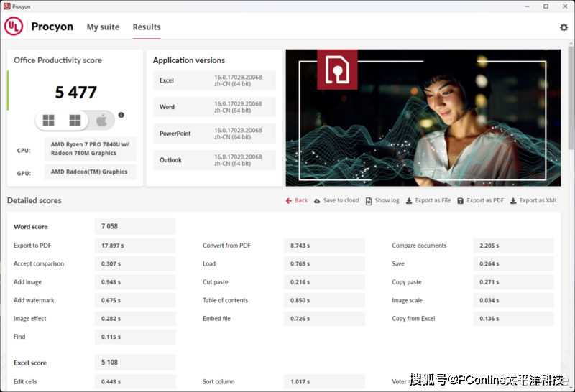Maximize the Procyon window
Screen dimensions: 575x392
pyautogui.click(x=546, y=6)
